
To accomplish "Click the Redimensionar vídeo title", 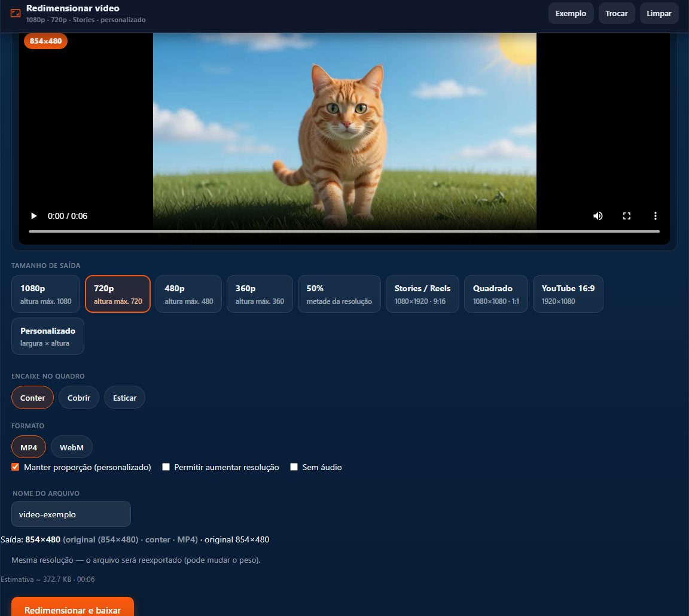I will point(73,8).
